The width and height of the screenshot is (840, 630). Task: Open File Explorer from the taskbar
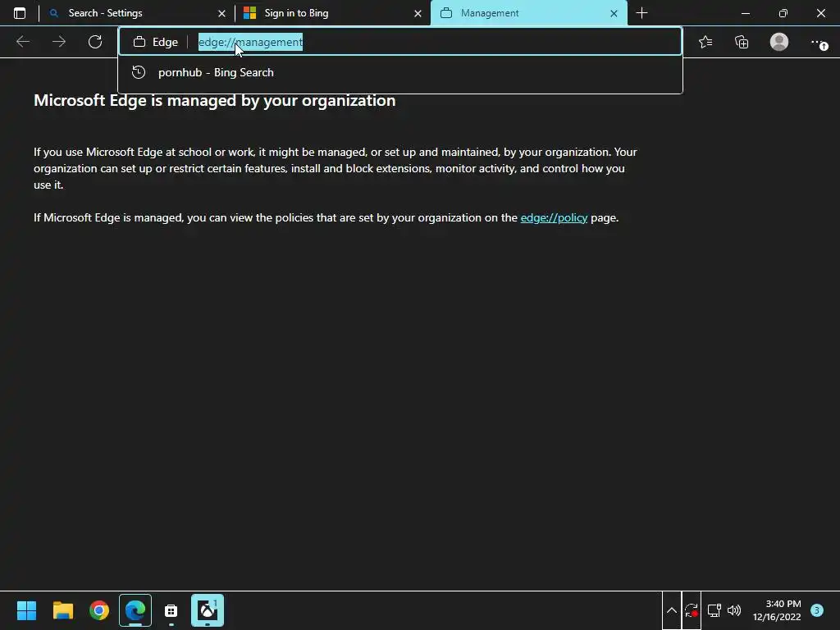[63, 610]
